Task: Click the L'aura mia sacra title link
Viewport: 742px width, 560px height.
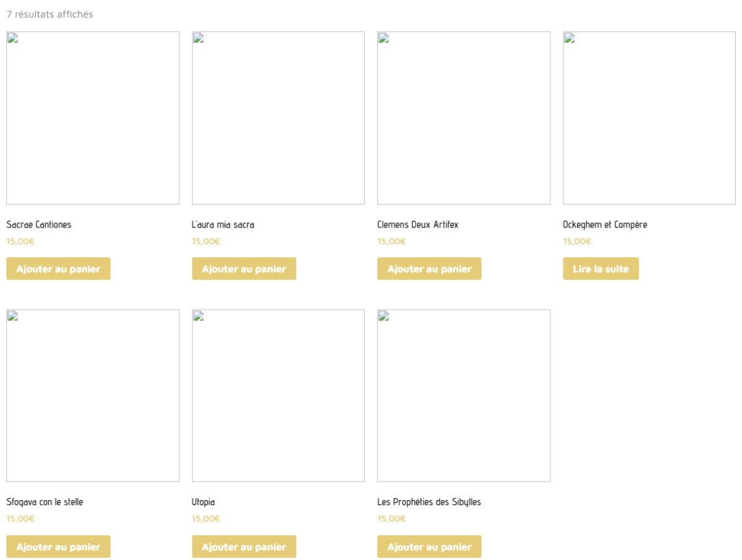Action: (x=223, y=224)
